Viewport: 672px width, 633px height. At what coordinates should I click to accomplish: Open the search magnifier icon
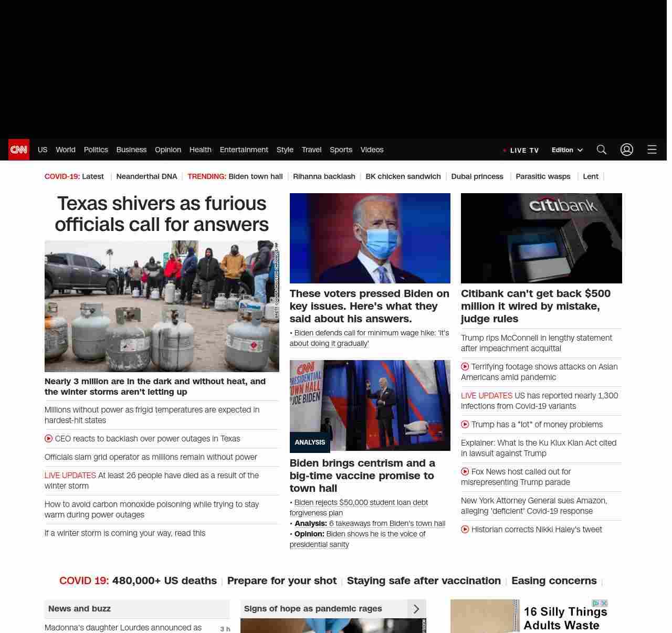(x=602, y=150)
